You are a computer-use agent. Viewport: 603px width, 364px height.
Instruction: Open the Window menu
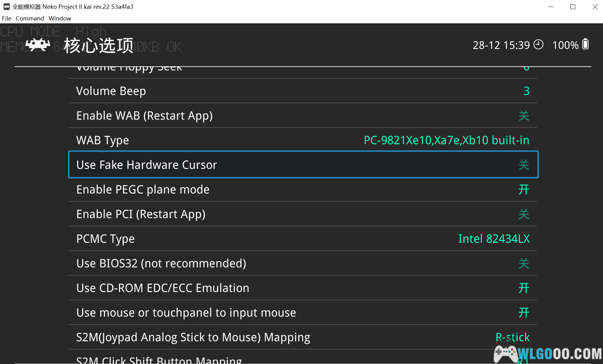[60, 18]
